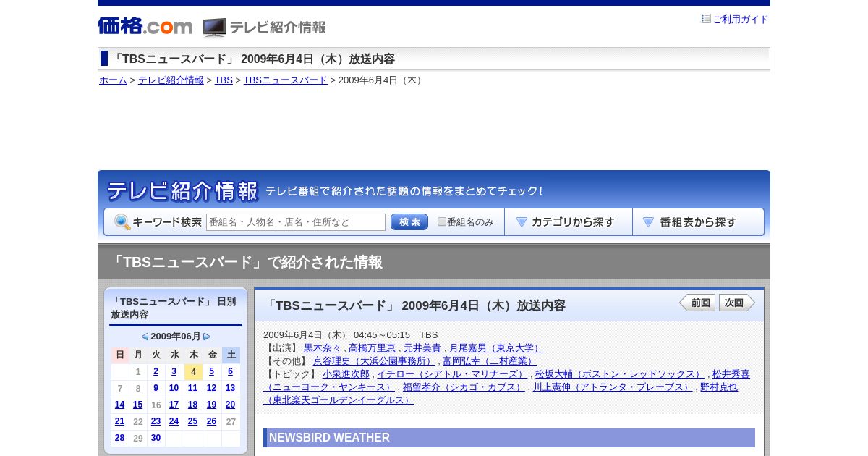Open 月尾嘉男（東京大学） link
Viewport: 868px width, 456px height.
496,348
